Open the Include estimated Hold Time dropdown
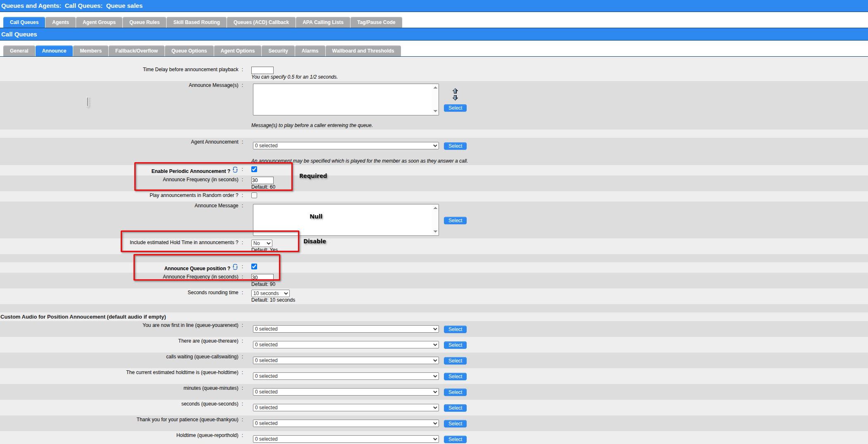 [262, 243]
